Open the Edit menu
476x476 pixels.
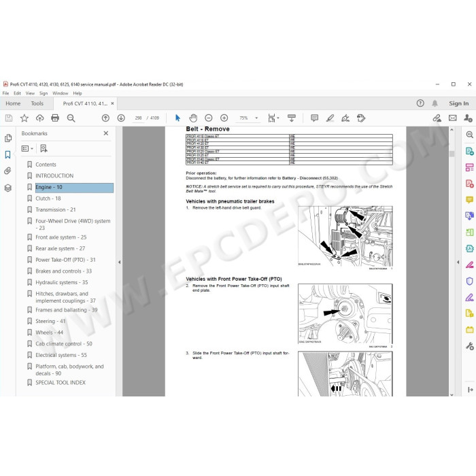point(17,93)
